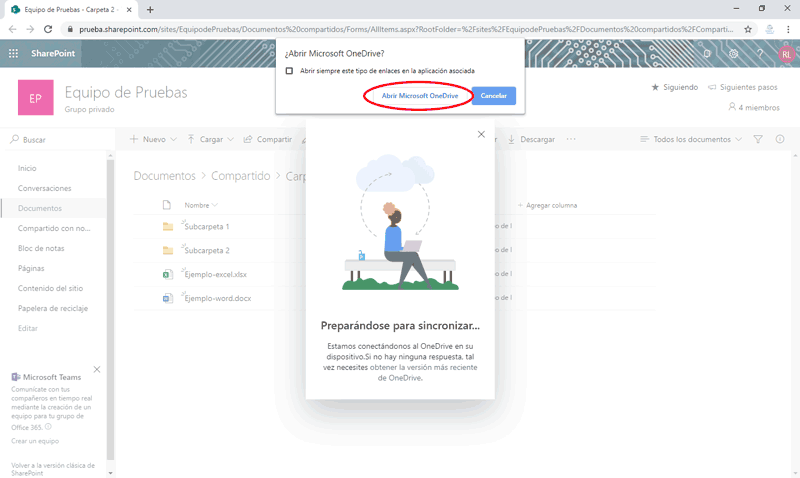Click Crear un equipo link
The height and width of the screenshot is (478, 800).
click(x=35, y=441)
